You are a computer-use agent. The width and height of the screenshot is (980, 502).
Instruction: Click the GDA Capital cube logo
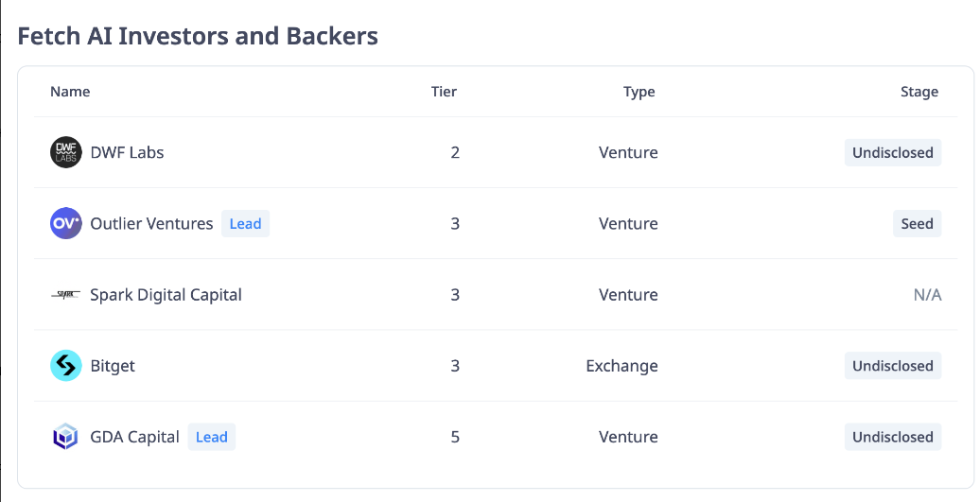[x=65, y=437]
